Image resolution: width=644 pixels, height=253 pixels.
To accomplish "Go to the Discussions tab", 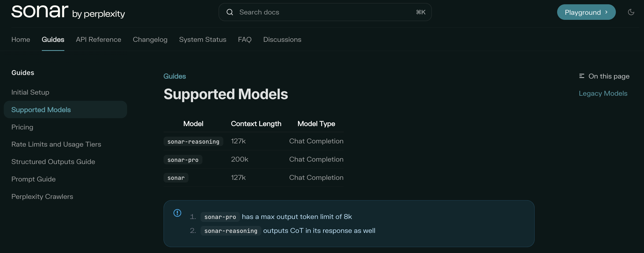I will click(282, 39).
